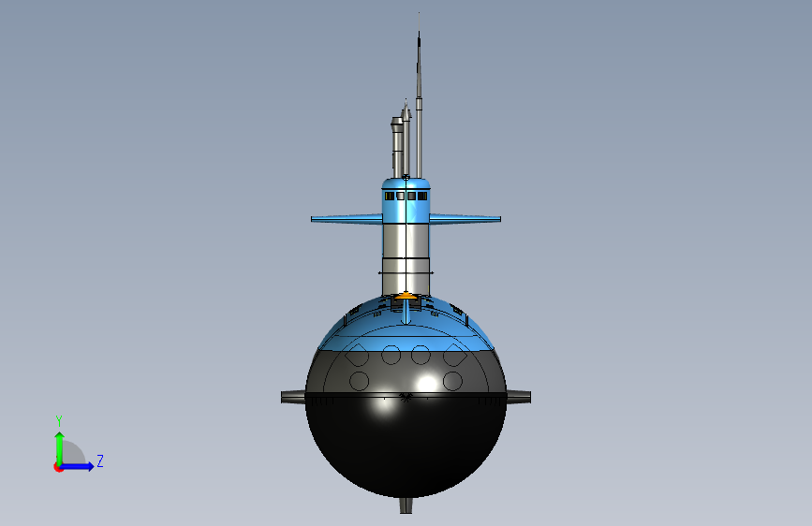
Task: Select the right fairwater plane on sail
Action: (465, 220)
